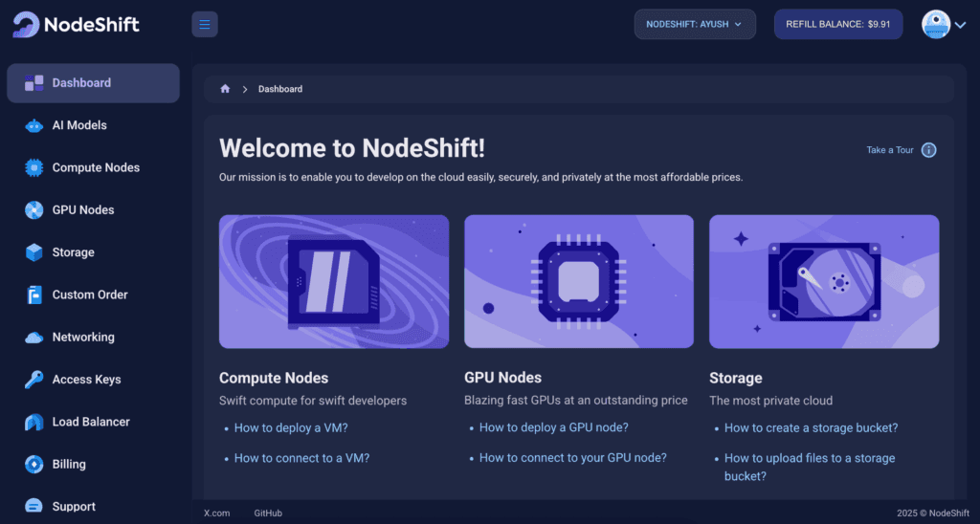This screenshot has width=980, height=524.
Task: Click the GPU Nodes fan icon
Action: [34, 210]
